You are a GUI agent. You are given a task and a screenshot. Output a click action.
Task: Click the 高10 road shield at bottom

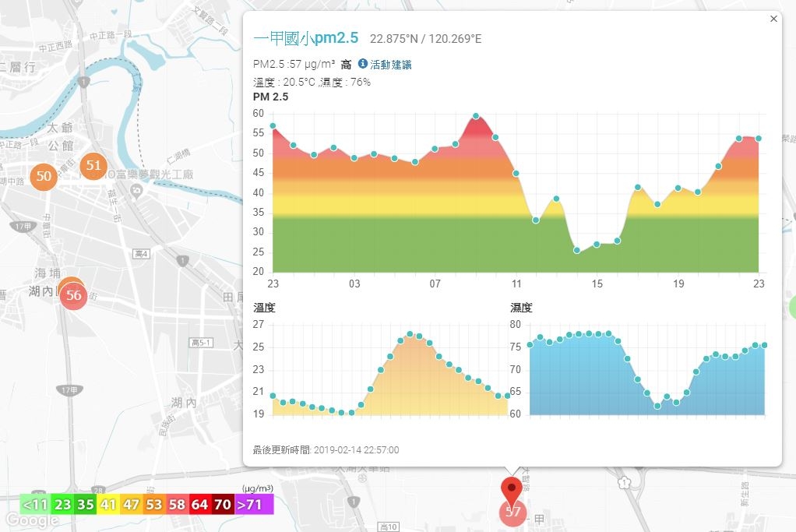tap(389, 527)
